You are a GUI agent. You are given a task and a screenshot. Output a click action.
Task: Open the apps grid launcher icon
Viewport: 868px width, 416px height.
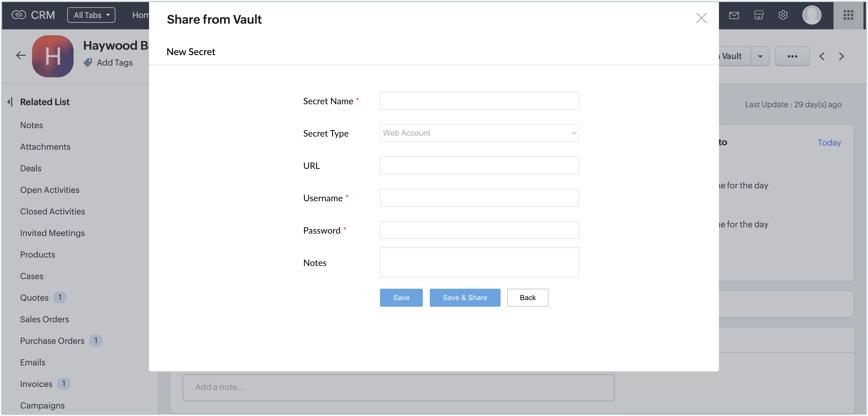pos(848,15)
